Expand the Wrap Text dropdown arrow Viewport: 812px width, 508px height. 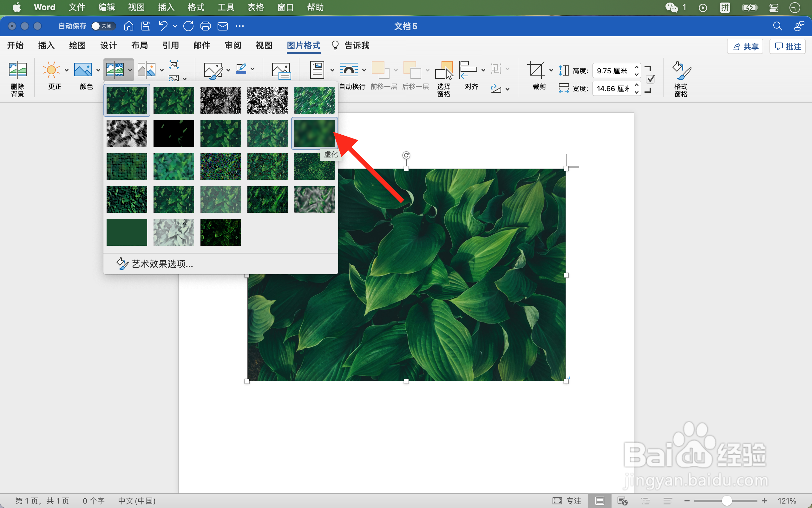364,70
